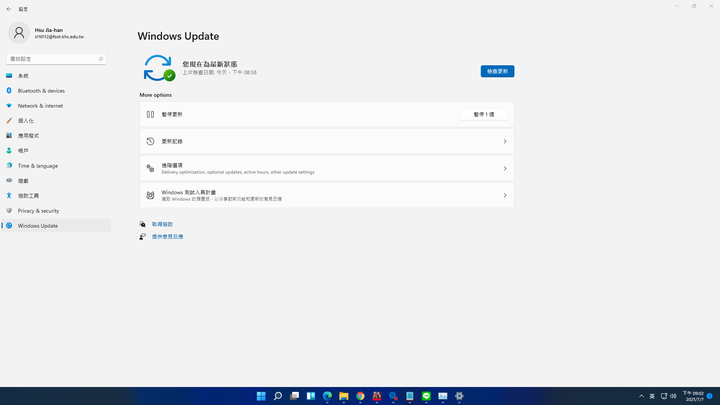The width and height of the screenshot is (720, 405).
Task: Go back with the arrow in title bar
Action: coord(9,9)
